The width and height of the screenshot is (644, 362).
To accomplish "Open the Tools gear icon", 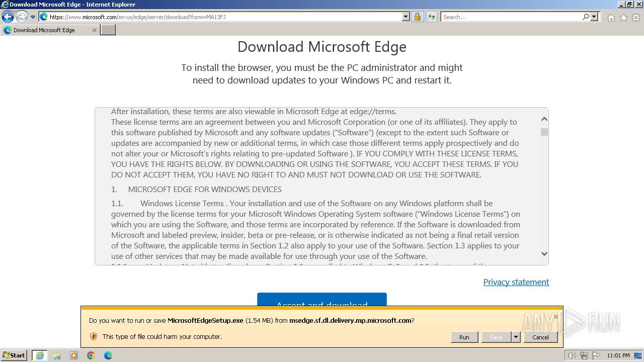I will click(x=636, y=18).
